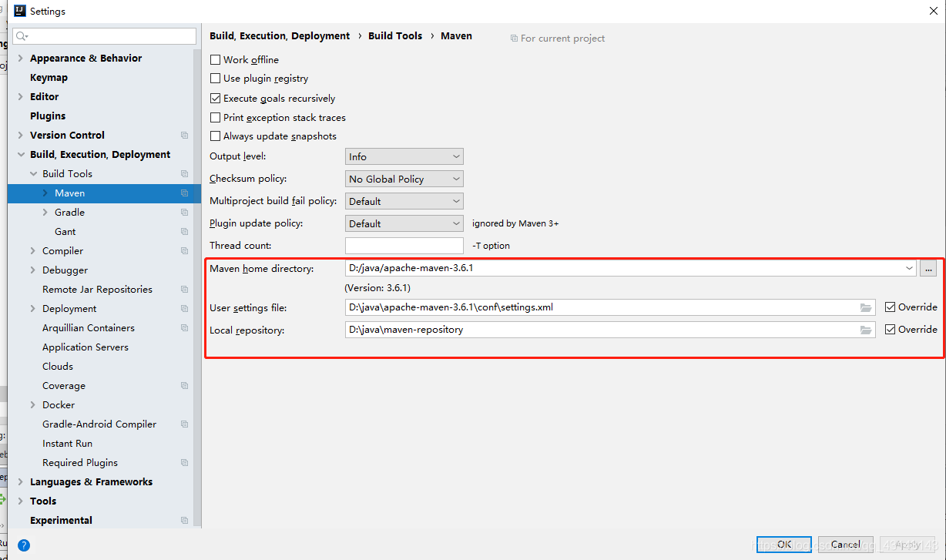Click project-level icon beside Coverage
This screenshot has width=946, height=560.
(x=184, y=386)
